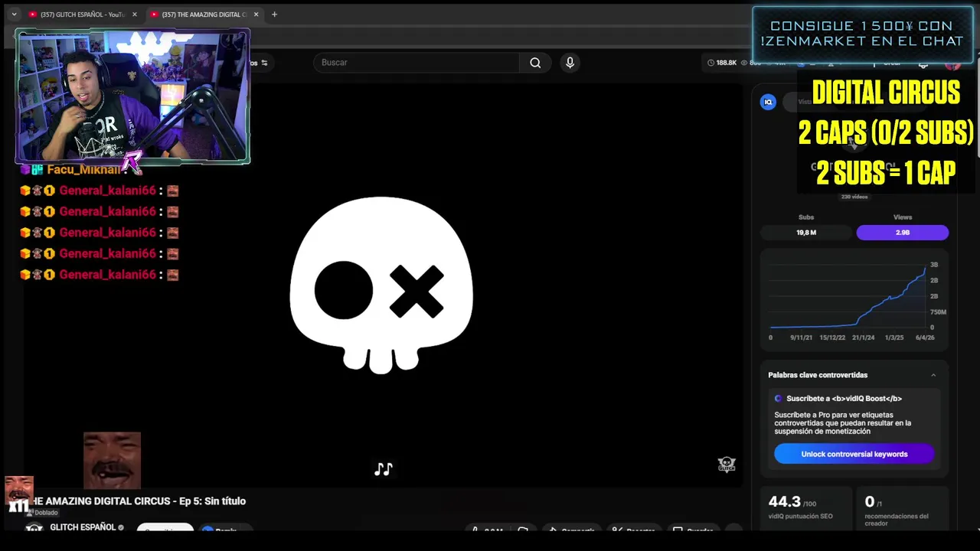This screenshot has height=551, width=980.
Task: Start voice search with microphone icon
Action: pyautogui.click(x=570, y=63)
